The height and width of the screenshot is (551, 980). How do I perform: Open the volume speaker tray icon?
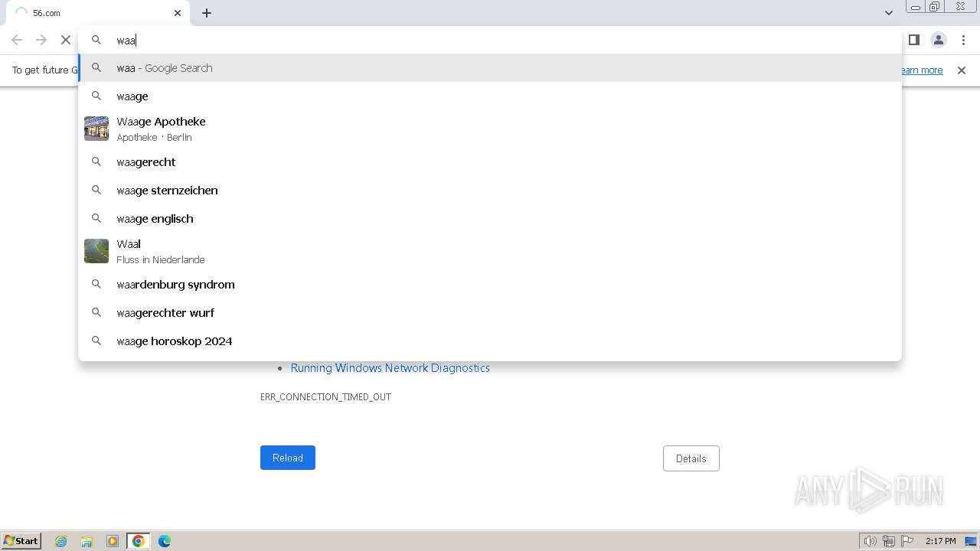870,541
